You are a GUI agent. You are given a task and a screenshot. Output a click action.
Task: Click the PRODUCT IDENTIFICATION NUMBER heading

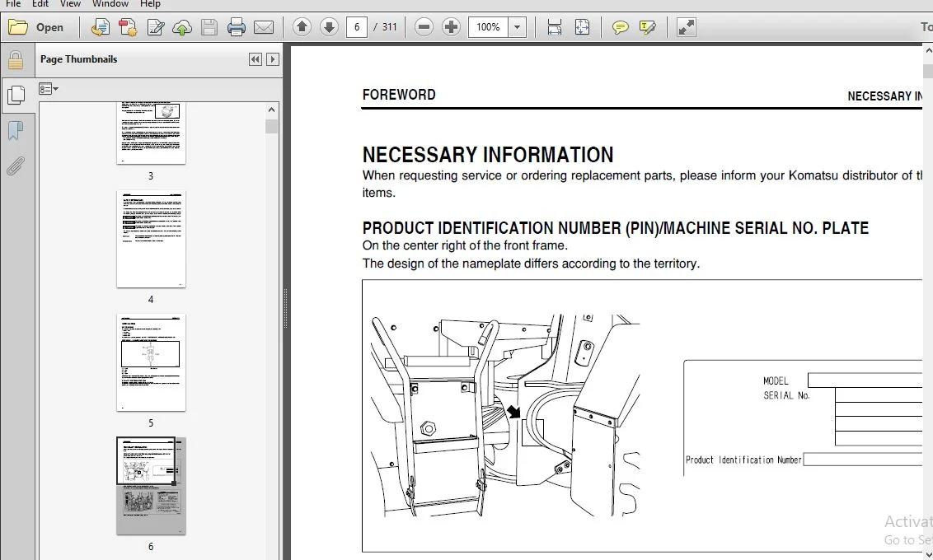coord(615,228)
